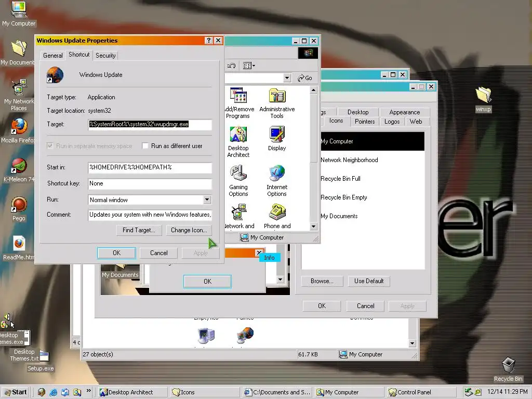This screenshot has height=399, width=532.
Task: Open Desktop Architect control panel icon
Action: [x=238, y=142]
